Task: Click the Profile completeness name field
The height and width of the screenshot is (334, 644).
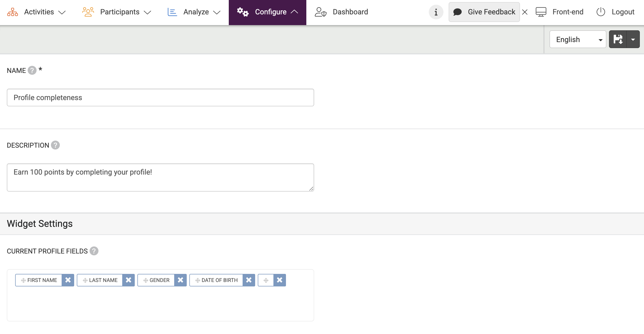Action: [160, 97]
